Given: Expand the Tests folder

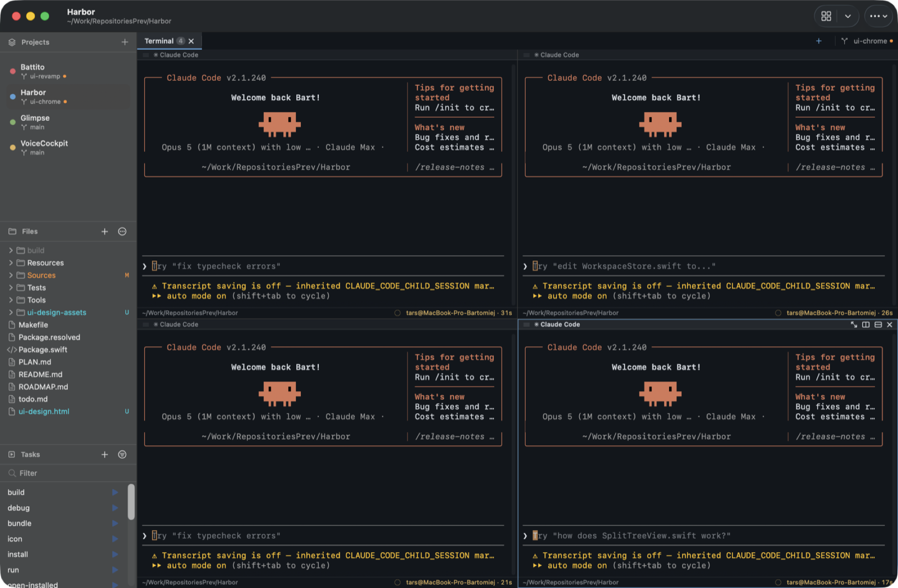Looking at the screenshot, I should (11, 288).
